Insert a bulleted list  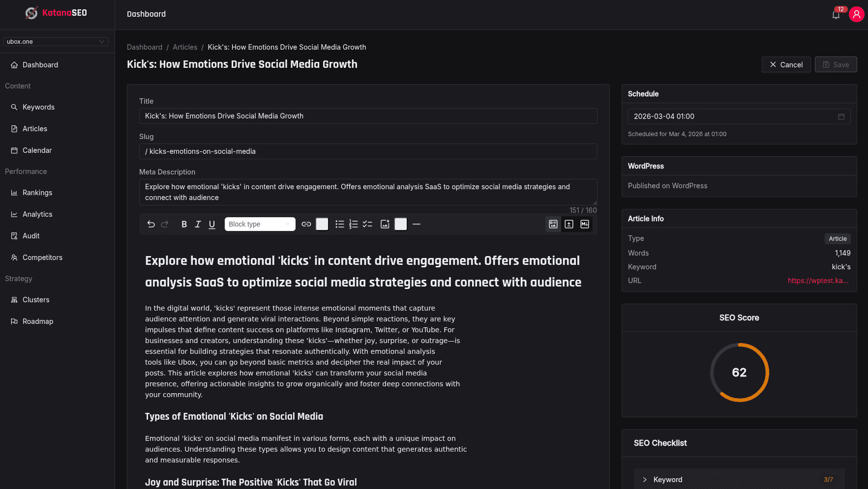pyautogui.click(x=339, y=224)
